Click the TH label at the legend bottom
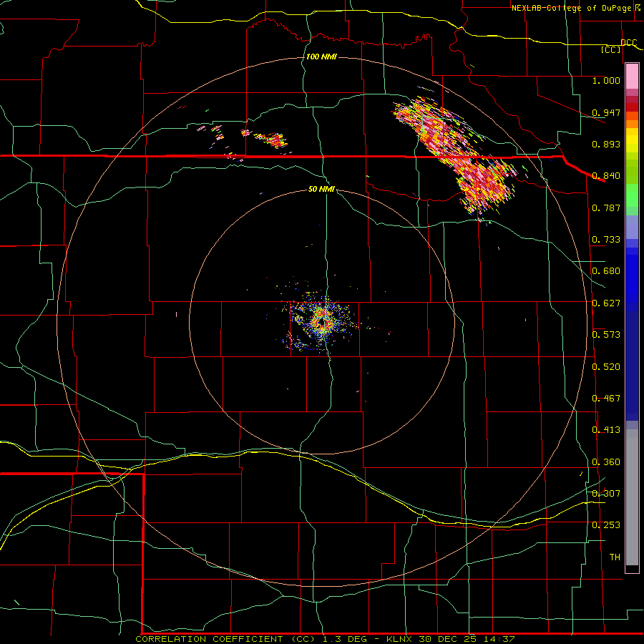 pos(615,557)
